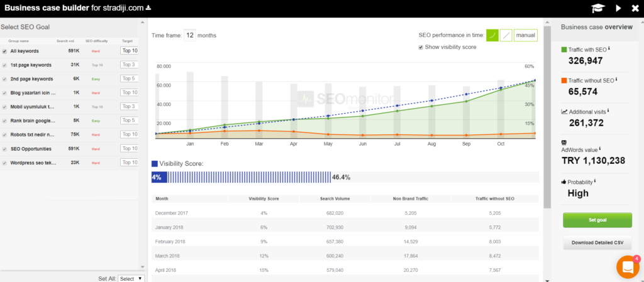Toggle the SEO Opportunities checkbox
The width and height of the screenshot is (644, 282).
[x=4, y=149]
